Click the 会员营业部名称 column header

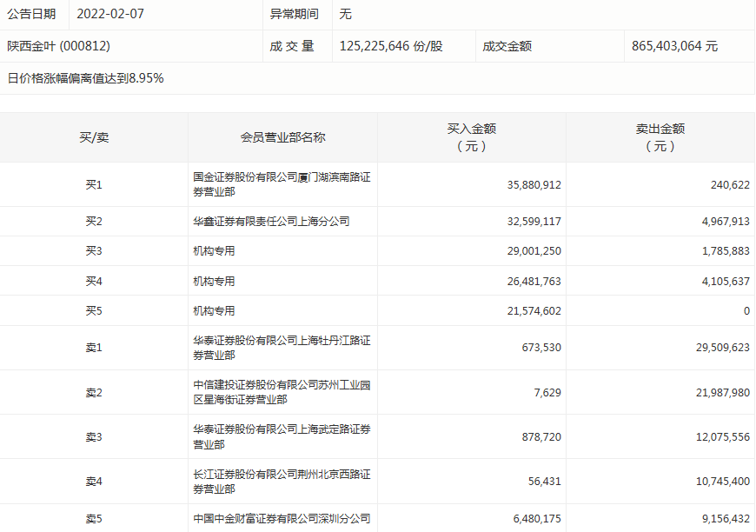click(282, 137)
